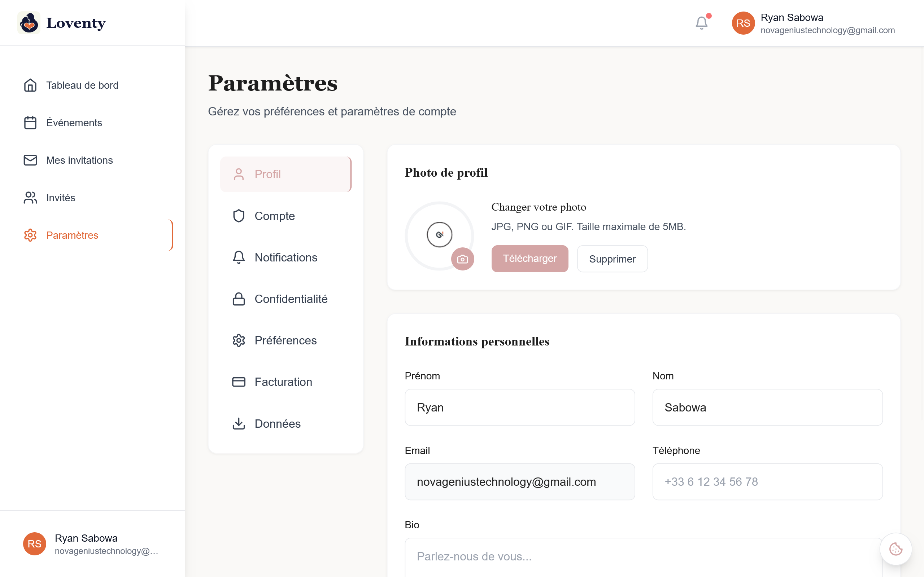
Task: Open the Notifications settings tab
Action: 286,257
